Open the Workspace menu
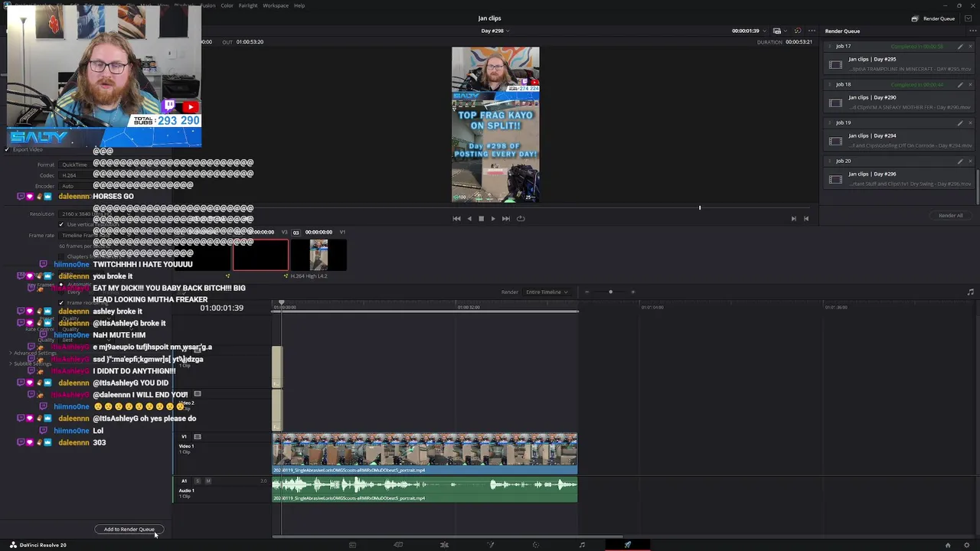This screenshot has width=980, height=551. [276, 5]
